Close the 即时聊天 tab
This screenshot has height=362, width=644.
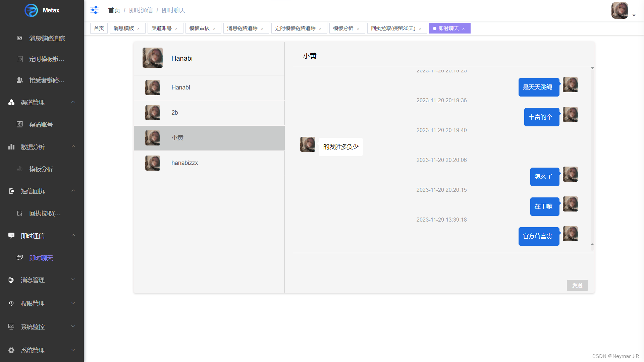(x=464, y=29)
